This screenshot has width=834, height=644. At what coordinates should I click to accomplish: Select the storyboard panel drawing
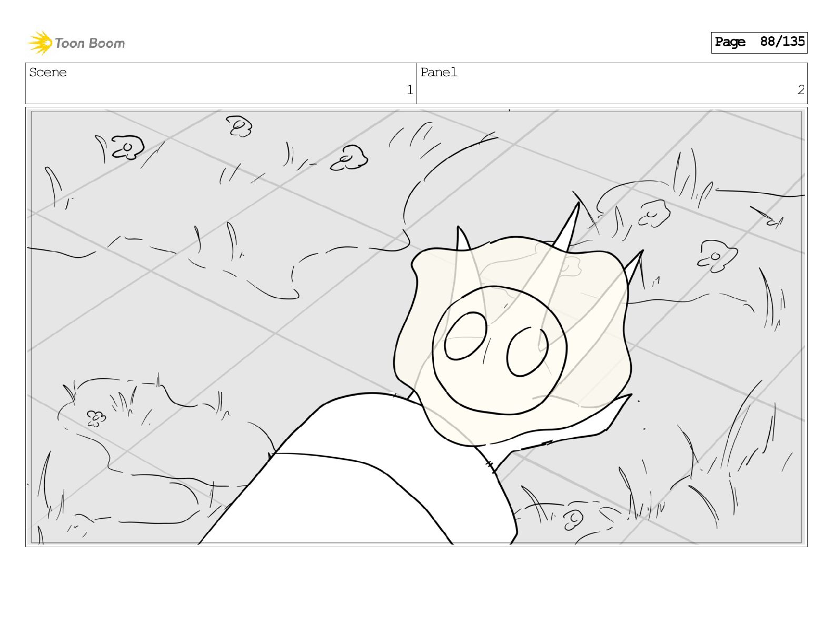click(x=416, y=327)
